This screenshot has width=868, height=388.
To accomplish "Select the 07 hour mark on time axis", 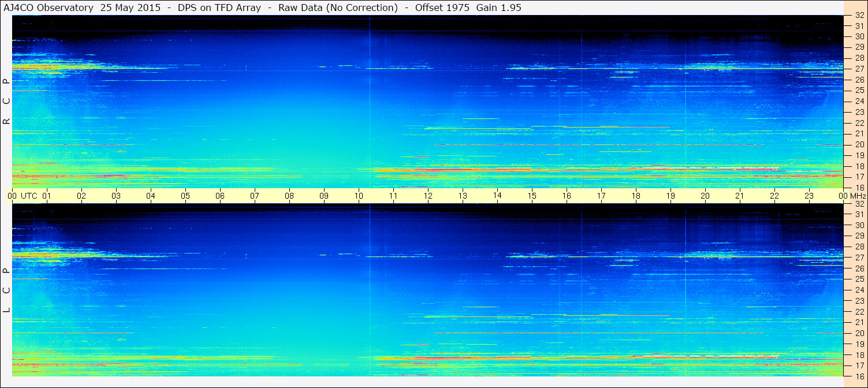I will 255,196.
